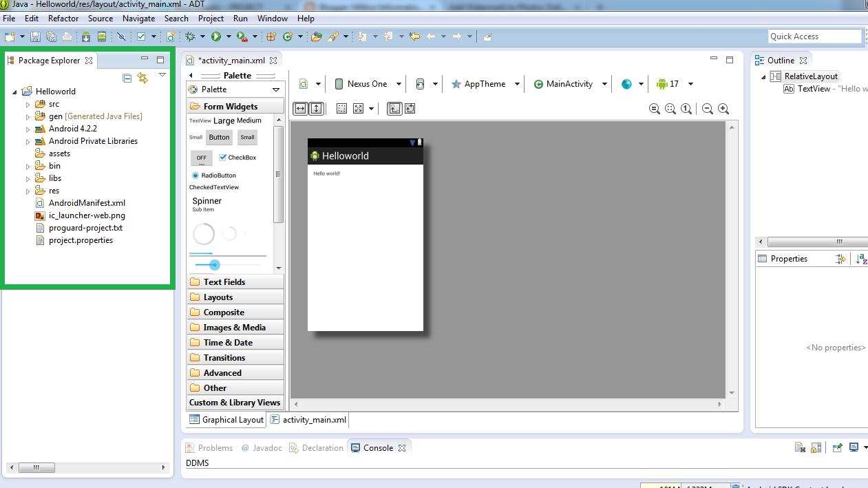
Task: Click the Emulate Real Size zoom icon
Action: tap(655, 109)
